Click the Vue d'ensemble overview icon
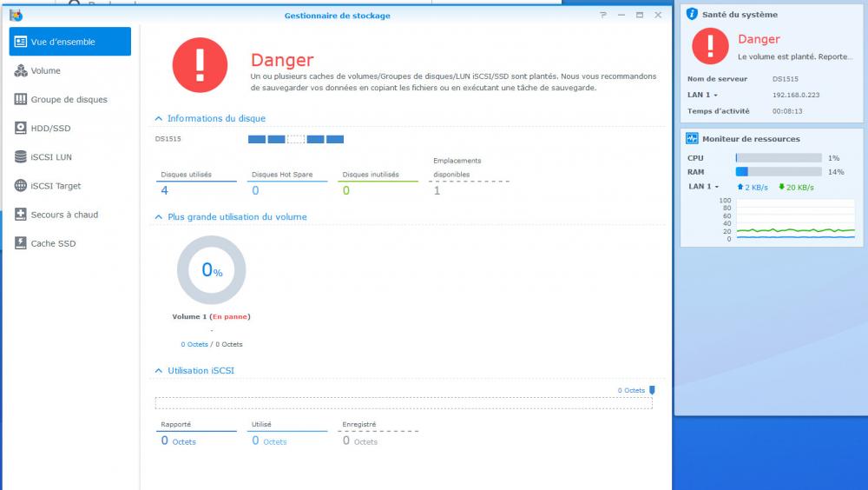The height and width of the screenshot is (490, 868). click(x=21, y=42)
